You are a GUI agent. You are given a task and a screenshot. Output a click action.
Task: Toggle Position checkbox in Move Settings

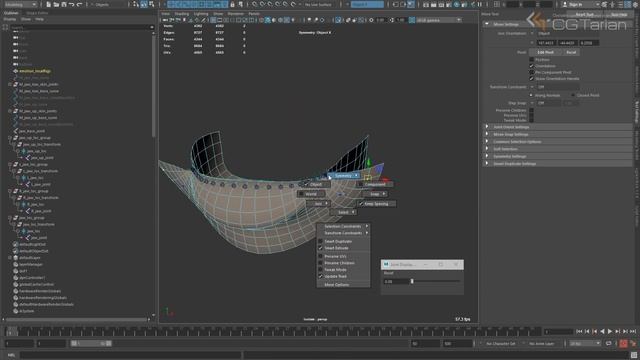[x=531, y=60]
